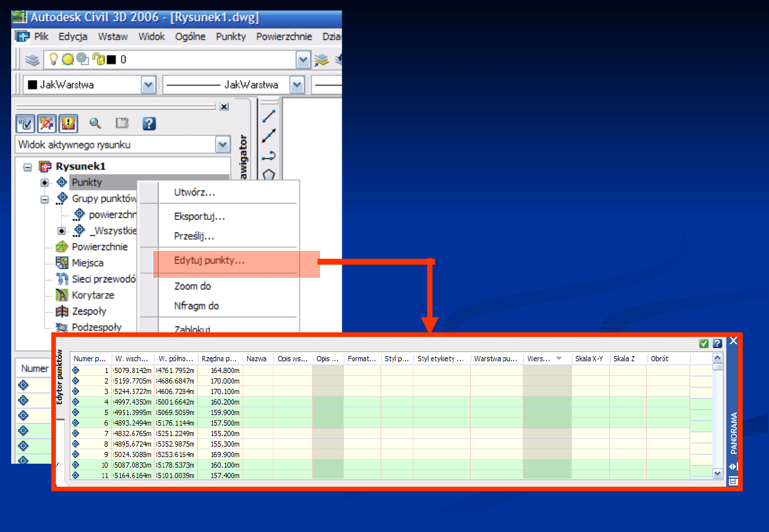The height and width of the screenshot is (532, 769).
Task: Select the Construction Line tool
Action: point(269,136)
